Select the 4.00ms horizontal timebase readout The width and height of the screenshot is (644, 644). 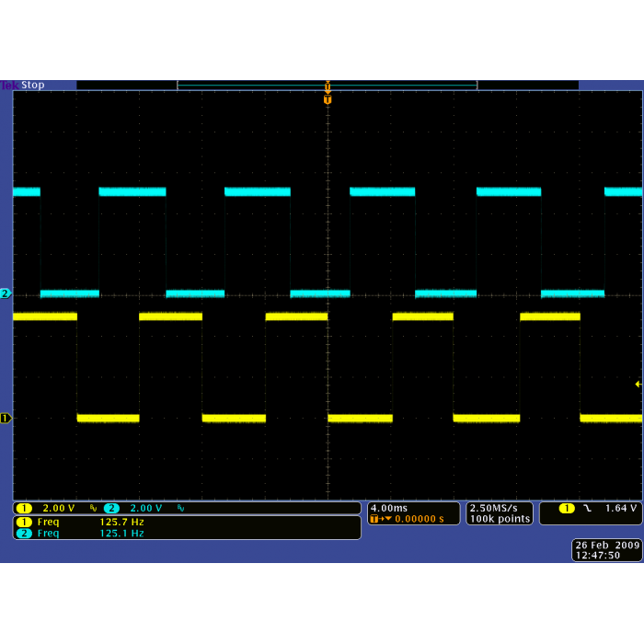[x=389, y=508]
